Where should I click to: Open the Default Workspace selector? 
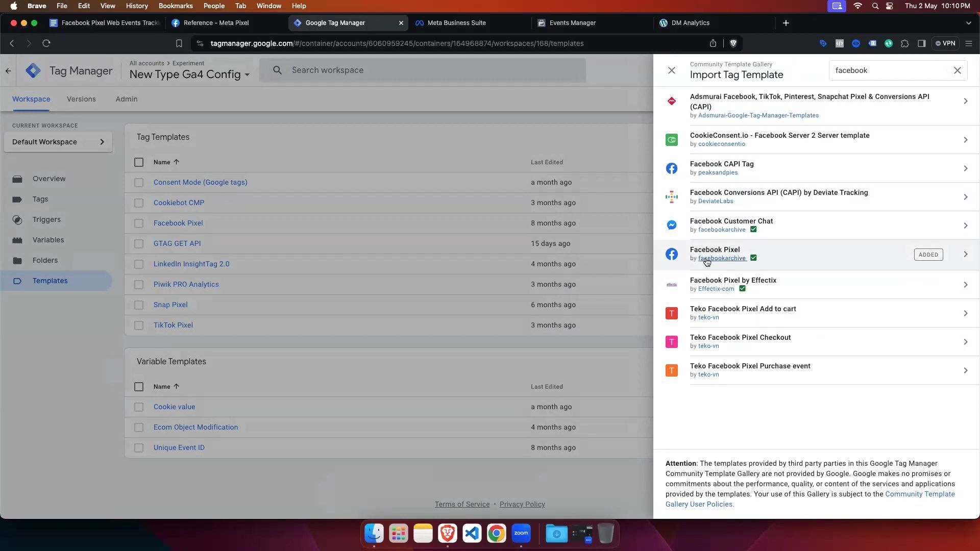pos(58,142)
